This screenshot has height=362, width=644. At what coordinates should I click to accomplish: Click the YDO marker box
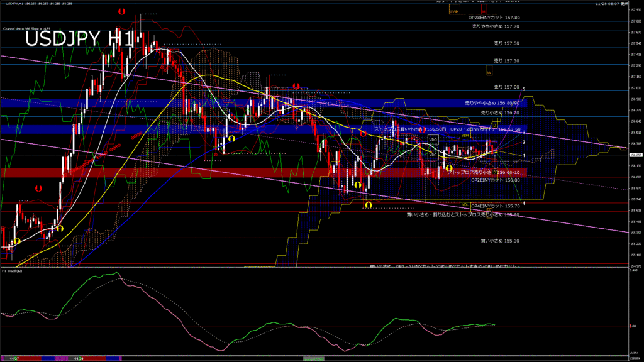click(433, 140)
